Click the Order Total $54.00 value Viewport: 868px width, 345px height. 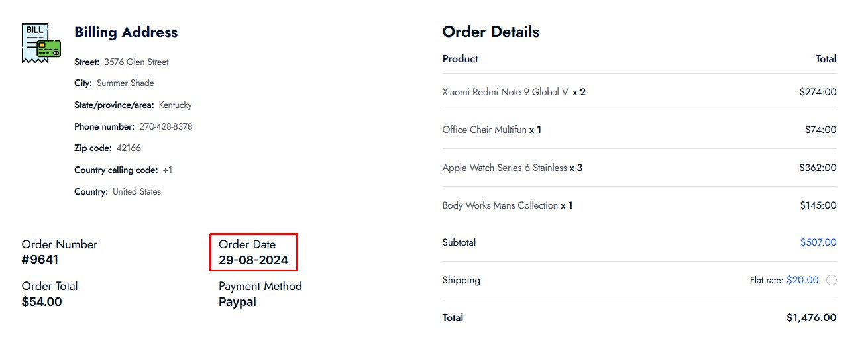42,302
